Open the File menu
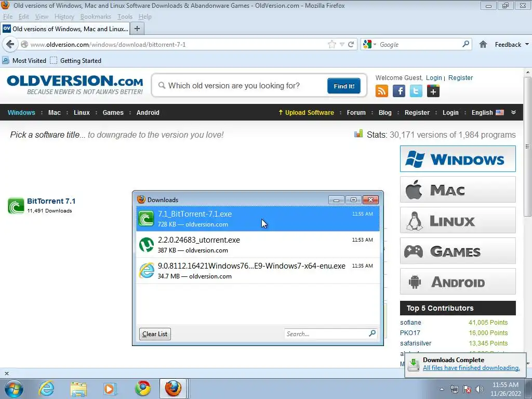This screenshot has width=532, height=399. pos(7,17)
